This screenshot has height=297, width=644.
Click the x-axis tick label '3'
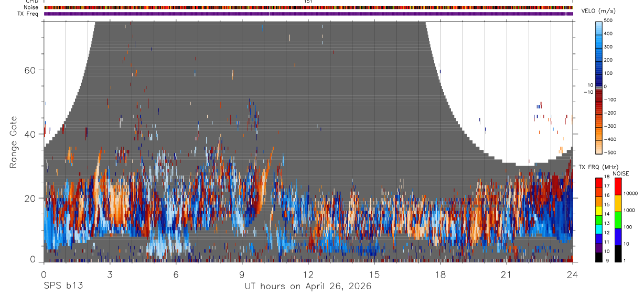pyautogui.click(x=110, y=274)
